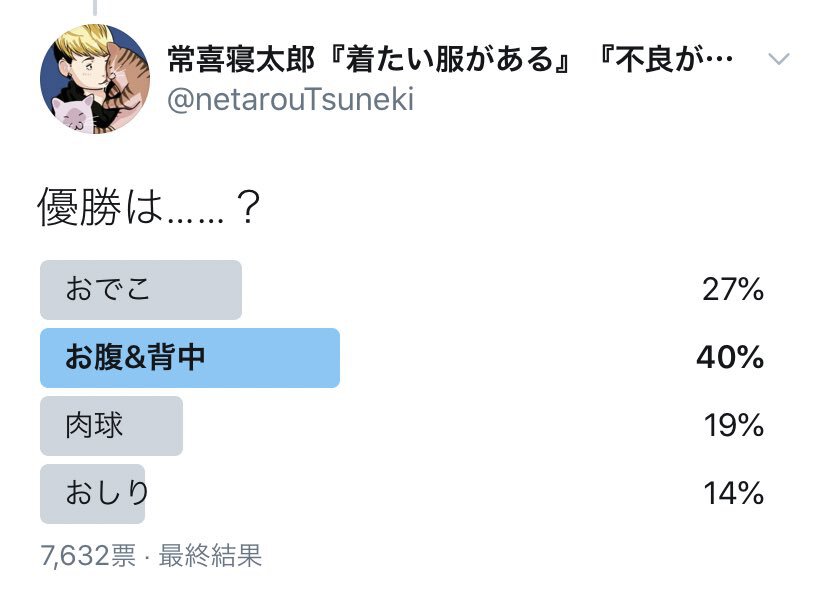Click the 14% result for おしり

734,493
